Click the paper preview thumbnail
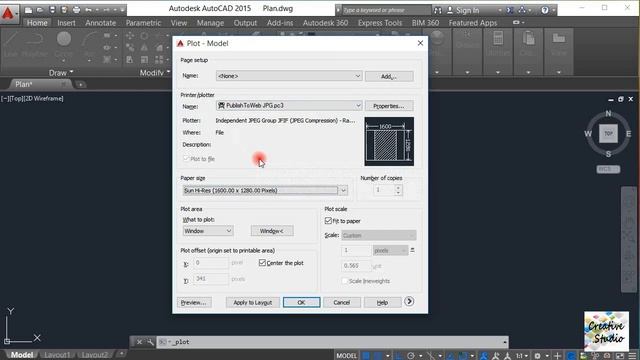This screenshot has height=360, width=640. (x=389, y=142)
